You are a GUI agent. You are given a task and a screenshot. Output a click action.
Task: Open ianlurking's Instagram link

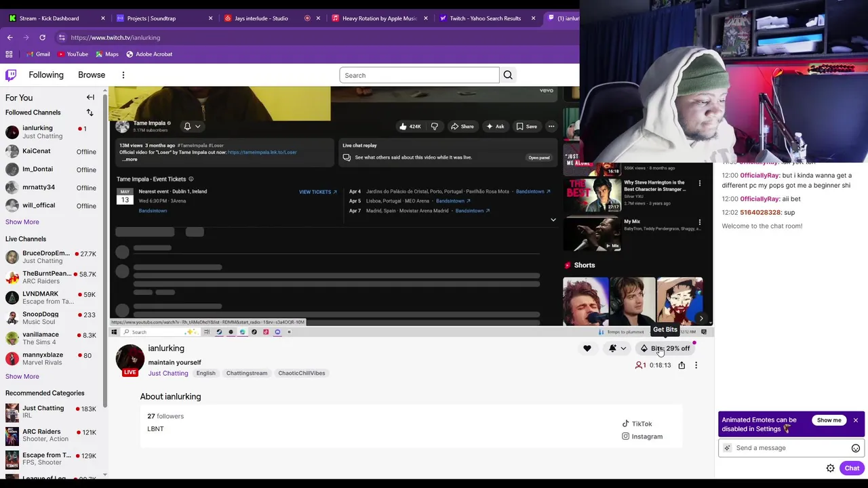tap(642, 436)
